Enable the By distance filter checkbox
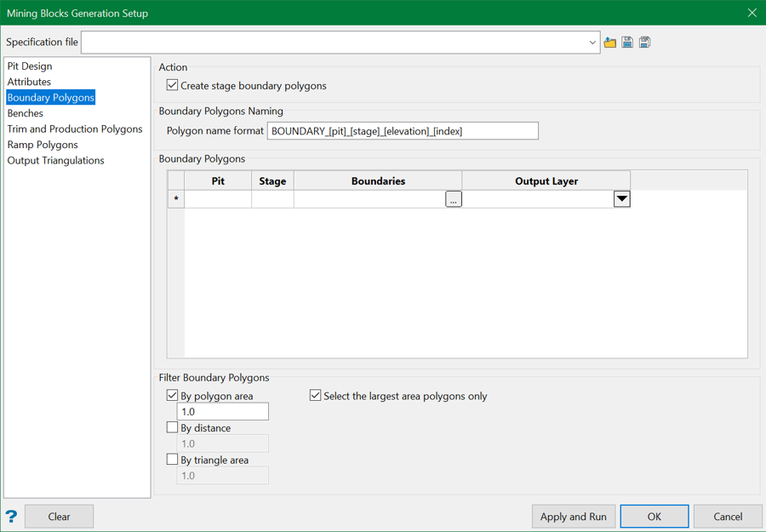 [173, 427]
